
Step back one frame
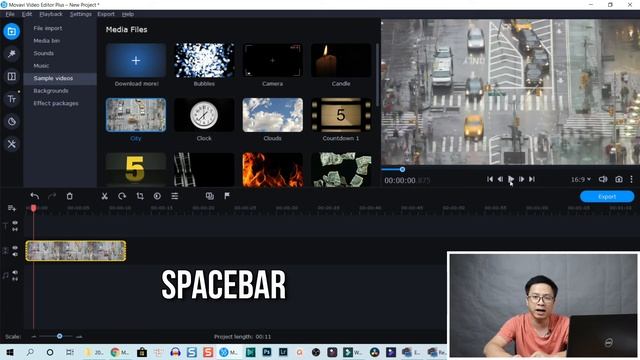500,179
